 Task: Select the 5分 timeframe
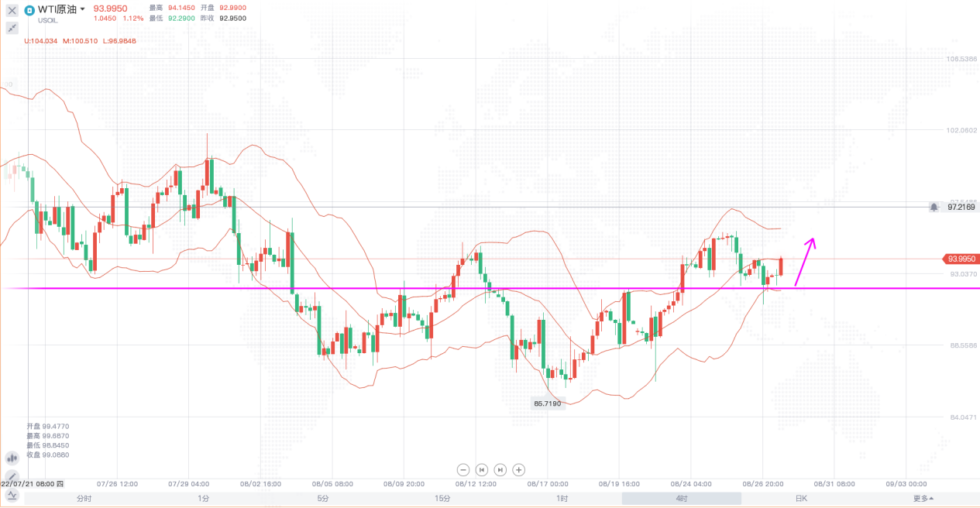323,499
